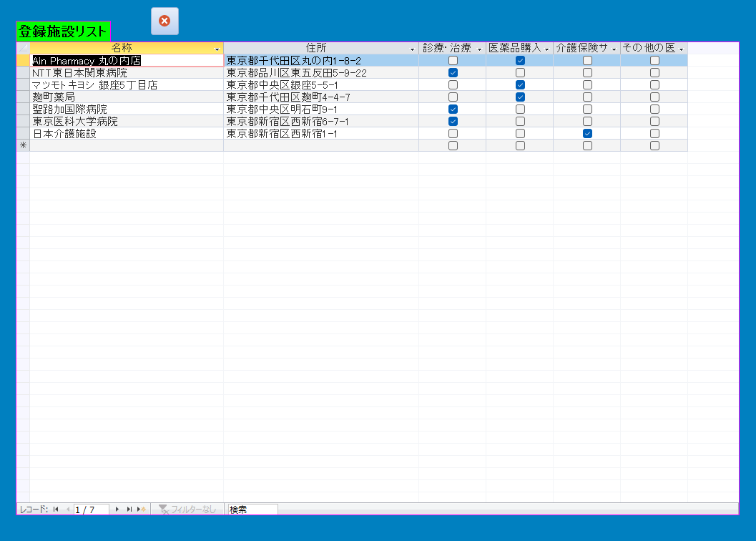
Task: Click the red X close form button
Action: [x=165, y=21]
